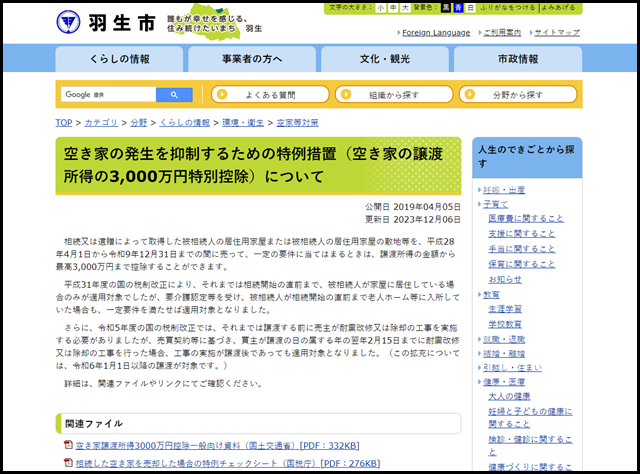Set text size to 大

pos(405,8)
